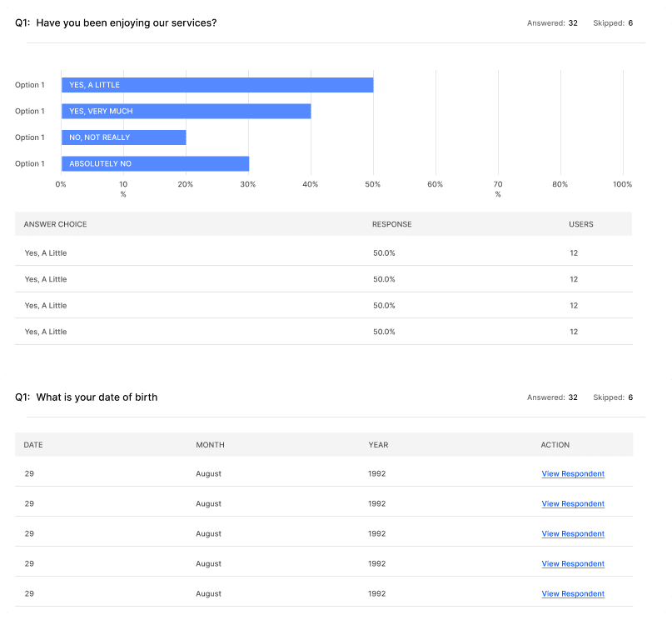This screenshot has height=620, width=672.
Task: Click Skipped: 6 beside the date of birth question
Action: (x=613, y=397)
